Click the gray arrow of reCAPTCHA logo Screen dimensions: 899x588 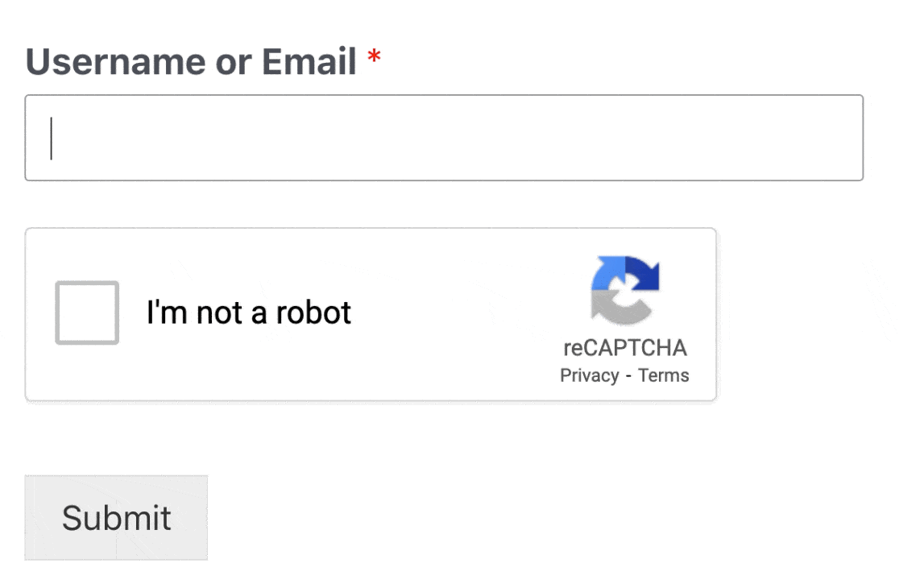[620, 308]
